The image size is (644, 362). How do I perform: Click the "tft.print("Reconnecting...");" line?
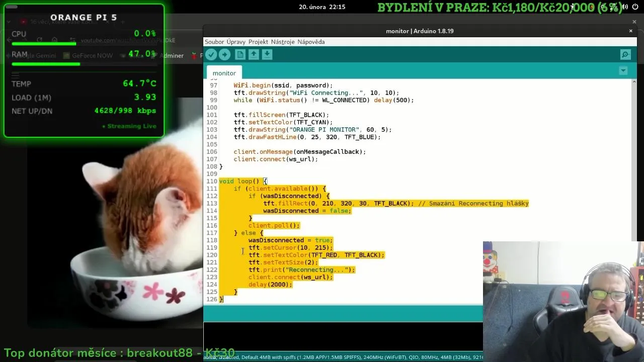click(301, 270)
